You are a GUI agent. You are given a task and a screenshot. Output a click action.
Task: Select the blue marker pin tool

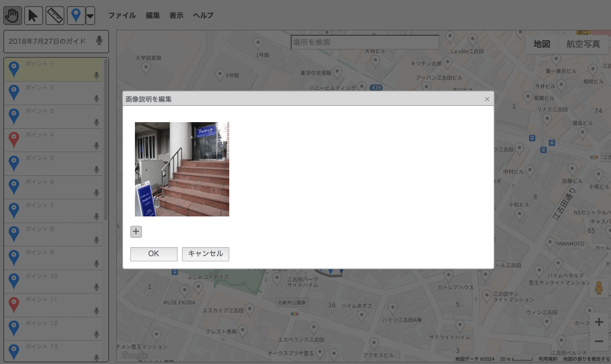(76, 16)
